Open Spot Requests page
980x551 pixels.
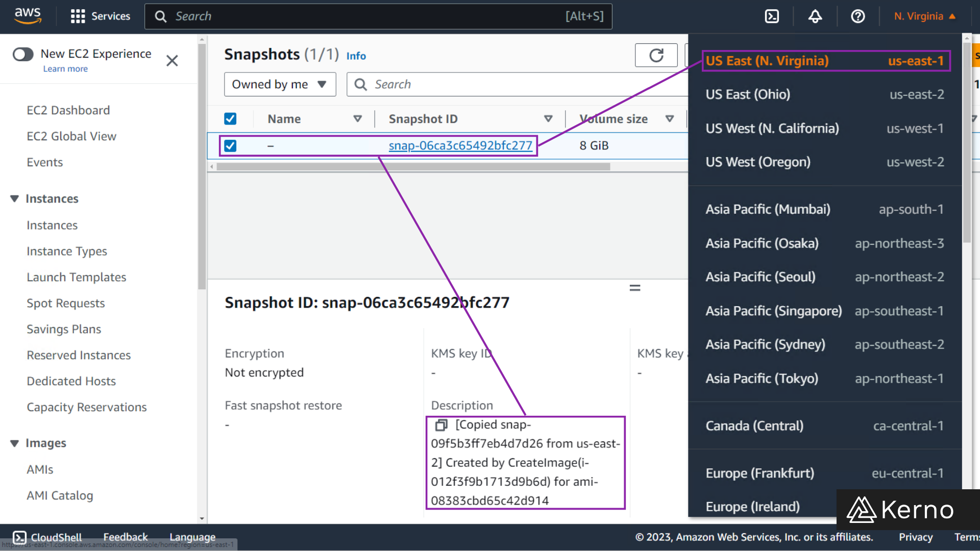pyautogui.click(x=66, y=303)
